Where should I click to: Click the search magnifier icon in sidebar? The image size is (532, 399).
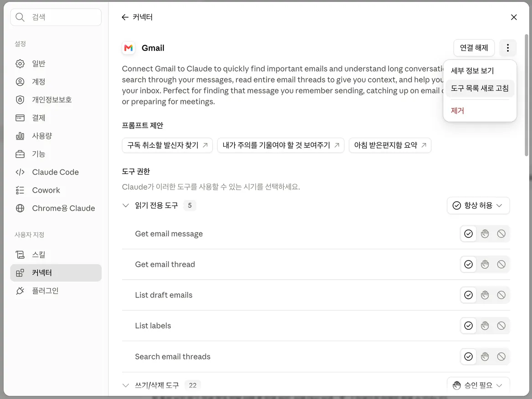(x=20, y=17)
